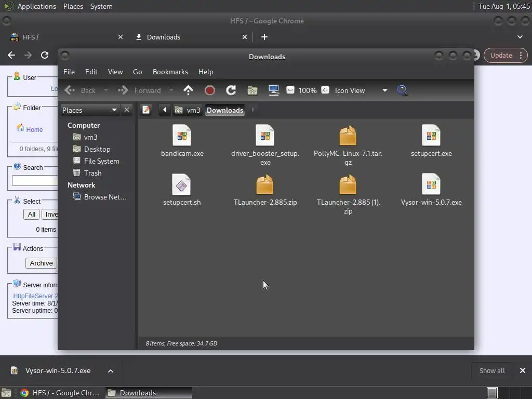
Task: Click Chrome's back arrow
Action: (11, 55)
